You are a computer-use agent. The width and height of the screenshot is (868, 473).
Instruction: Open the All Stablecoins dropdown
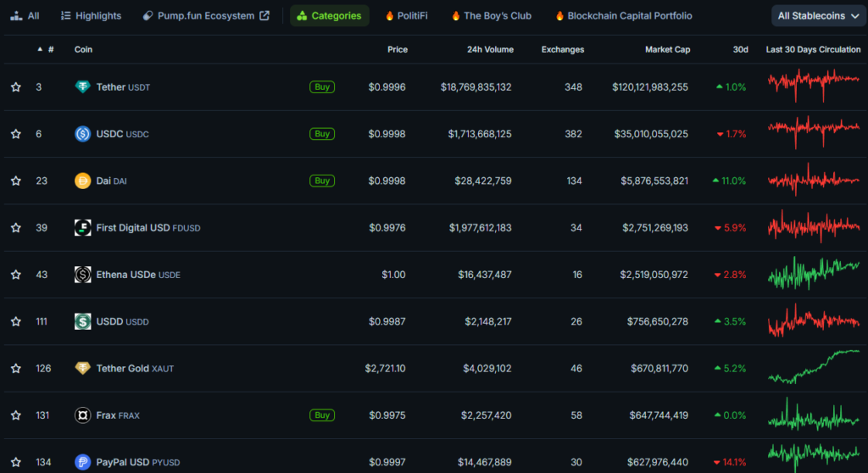(818, 15)
